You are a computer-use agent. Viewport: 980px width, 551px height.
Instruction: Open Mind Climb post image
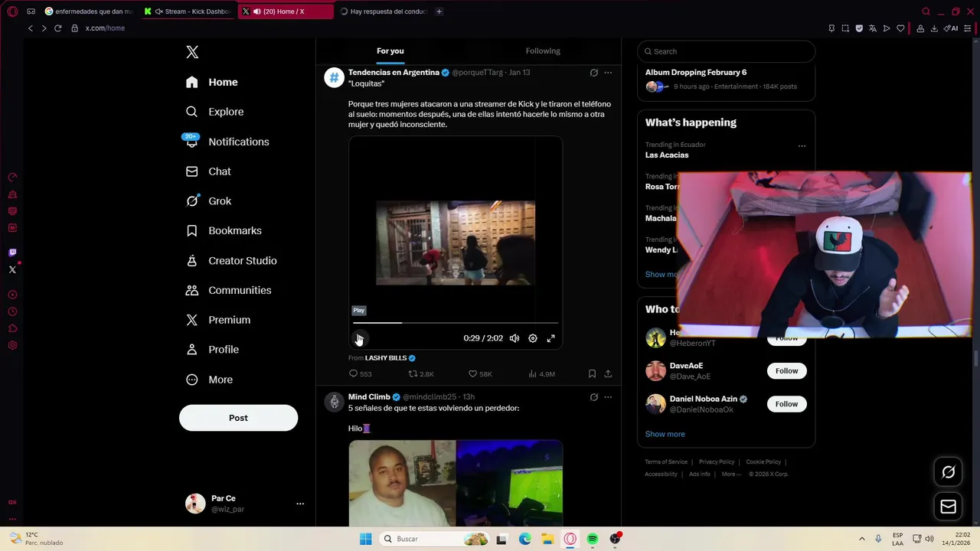click(456, 484)
